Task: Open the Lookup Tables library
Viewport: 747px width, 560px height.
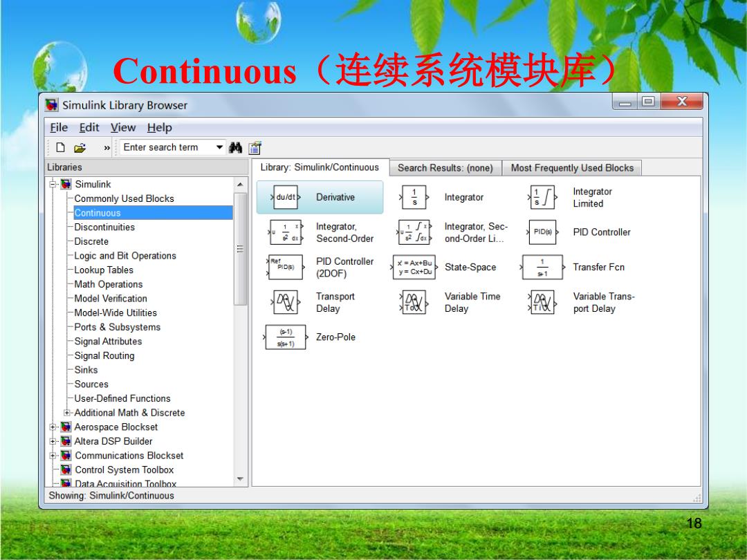Action: tap(104, 270)
